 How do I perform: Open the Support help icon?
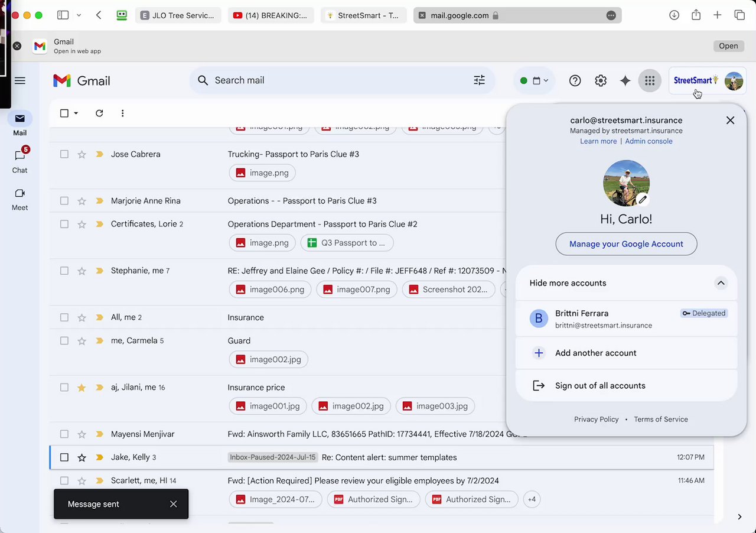[x=575, y=81]
